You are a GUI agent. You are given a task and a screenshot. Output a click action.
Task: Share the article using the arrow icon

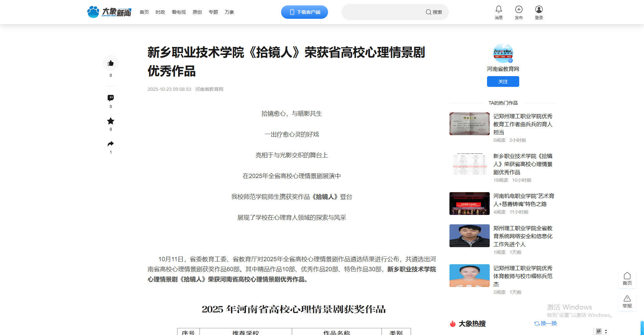[111, 144]
